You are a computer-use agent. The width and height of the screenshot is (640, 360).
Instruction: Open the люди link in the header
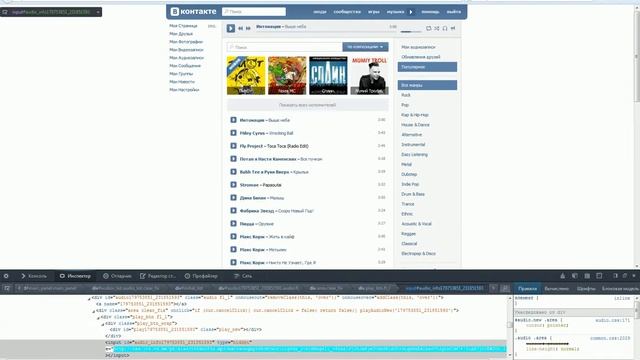(x=320, y=12)
